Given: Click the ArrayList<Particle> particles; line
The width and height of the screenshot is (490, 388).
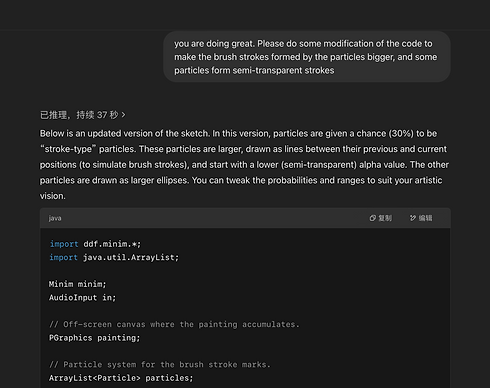Looking at the screenshot, I should pos(121,378).
